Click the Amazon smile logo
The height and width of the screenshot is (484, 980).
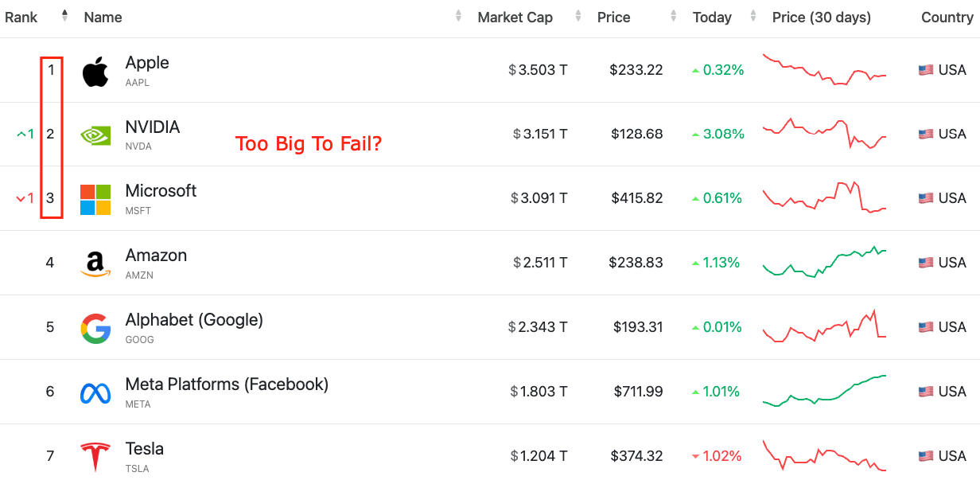[95, 262]
